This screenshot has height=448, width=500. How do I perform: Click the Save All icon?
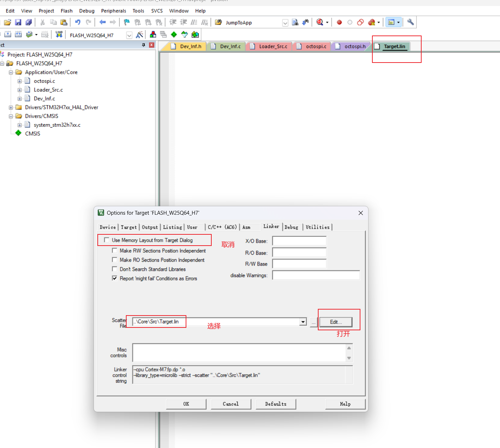29,22
